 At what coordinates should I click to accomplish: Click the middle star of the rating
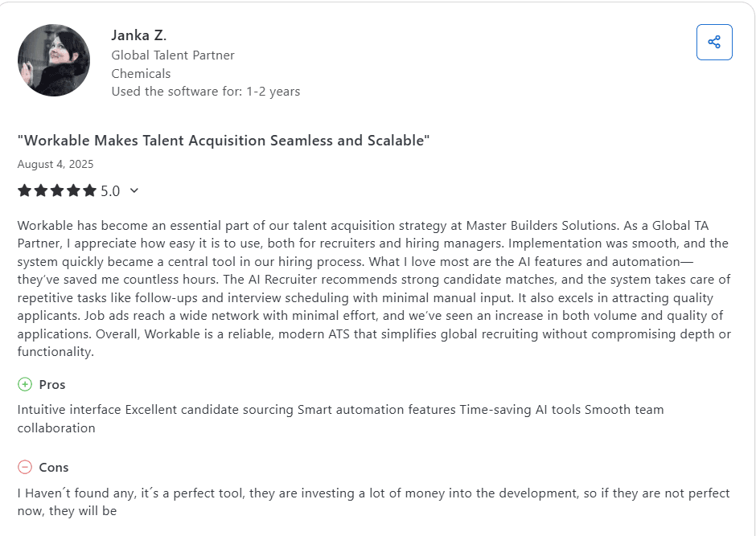click(58, 190)
